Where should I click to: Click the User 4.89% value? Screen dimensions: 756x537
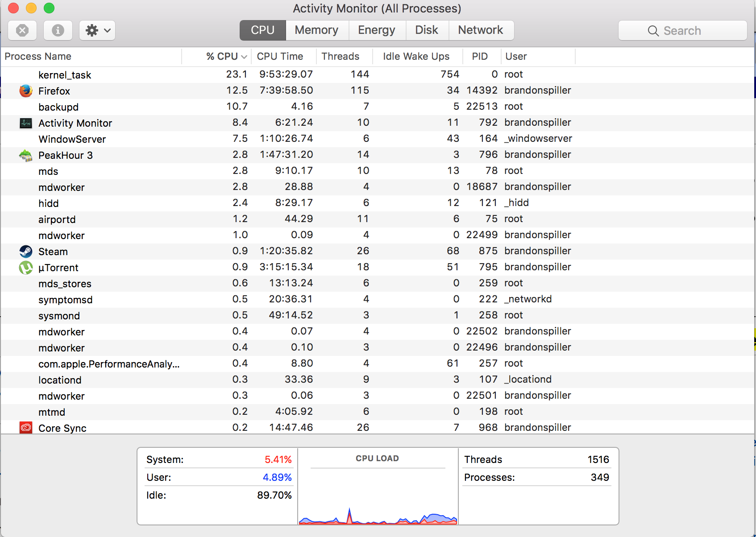277,477
